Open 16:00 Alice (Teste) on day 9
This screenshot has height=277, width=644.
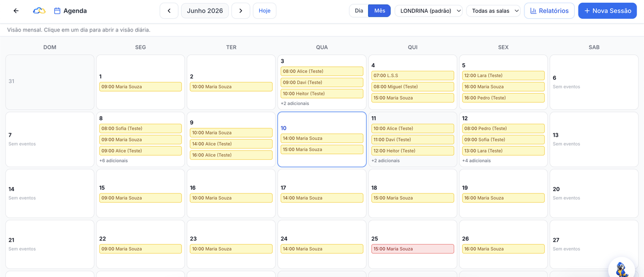231,155
